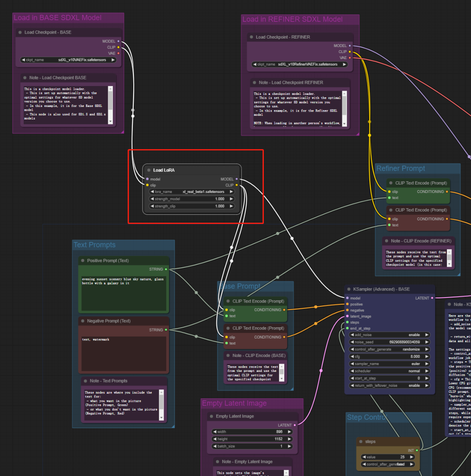Image resolution: width=471 pixels, height=476 pixels.
Task: Open steps node control_after_generate set to fixed
Action: click(388, 464)
